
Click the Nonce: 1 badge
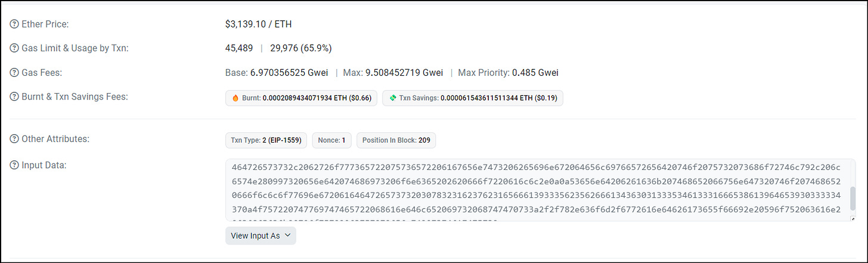click(x=332, y=141)
